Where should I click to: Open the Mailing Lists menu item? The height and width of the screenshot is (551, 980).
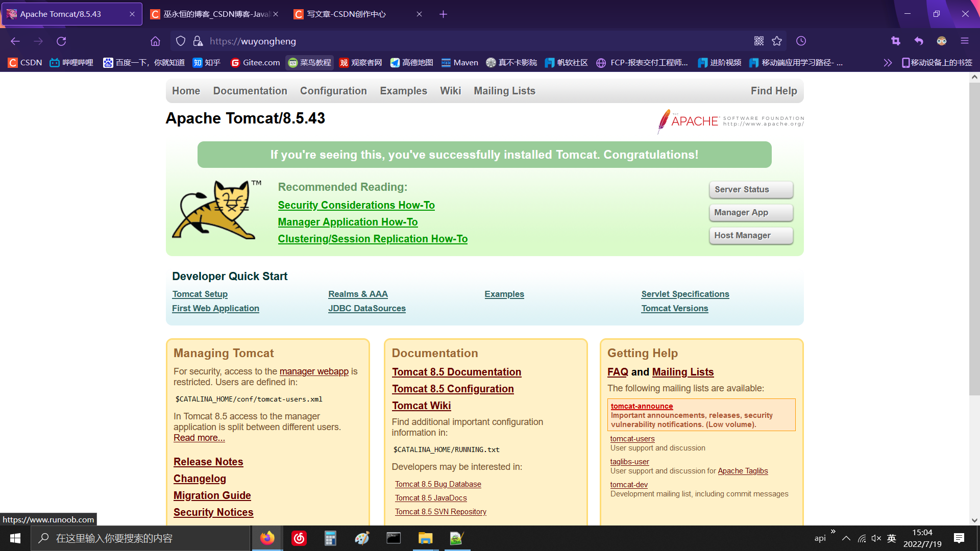point(504,91)
